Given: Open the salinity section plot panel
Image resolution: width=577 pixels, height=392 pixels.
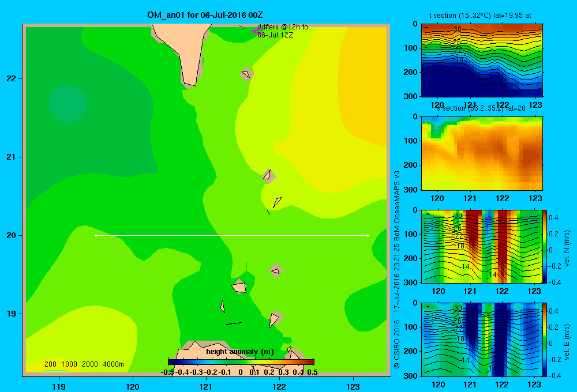Looking at the screenshot, I should click(x=482, y=153).
